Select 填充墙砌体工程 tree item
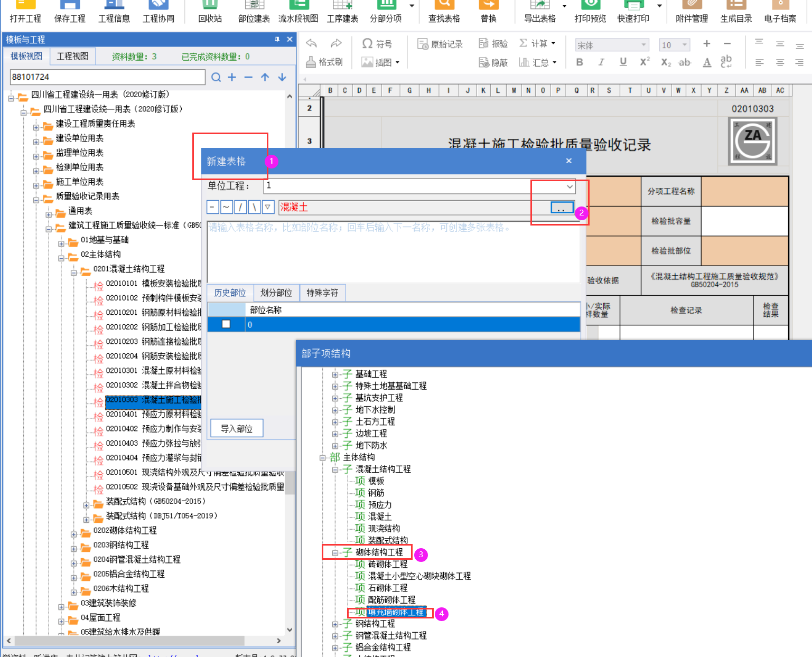Screen dimensions: 812x657 pos(396,613)
